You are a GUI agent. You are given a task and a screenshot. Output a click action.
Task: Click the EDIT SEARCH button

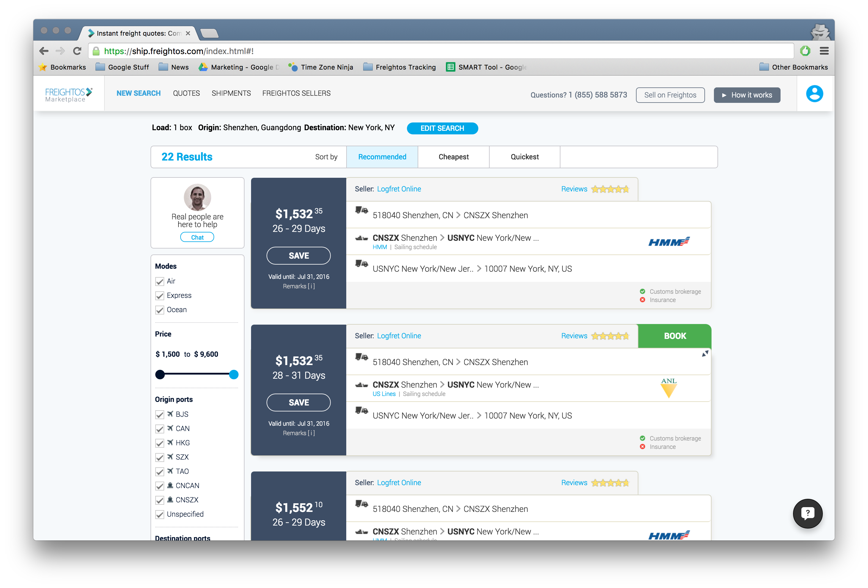[442, 128]
